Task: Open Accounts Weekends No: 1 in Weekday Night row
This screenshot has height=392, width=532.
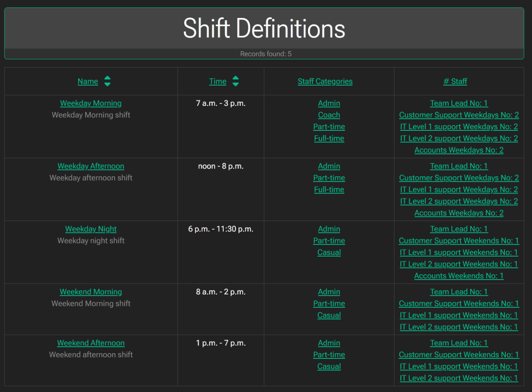Action: pyautogui.click(x=458, y=275)
